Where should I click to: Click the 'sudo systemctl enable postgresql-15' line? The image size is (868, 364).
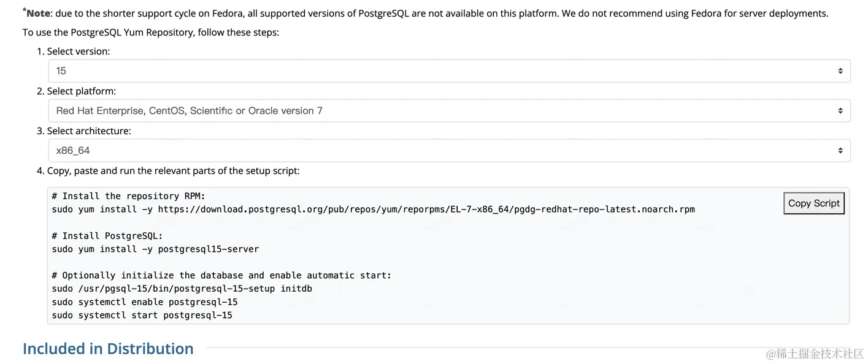click(x=145, y=302)
